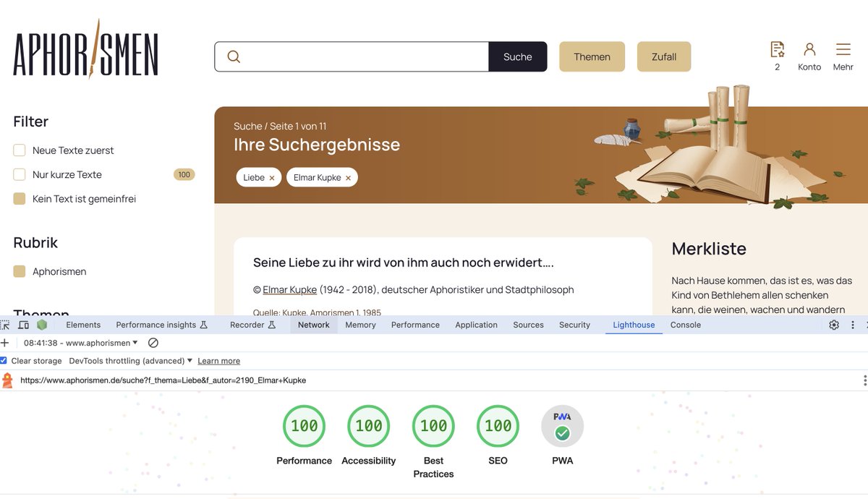Click the device toolbar toggle in DevTools
Image resolution: width=868 pixels, height=499 pixels.
pyautogui.click(x=24, y=325)
